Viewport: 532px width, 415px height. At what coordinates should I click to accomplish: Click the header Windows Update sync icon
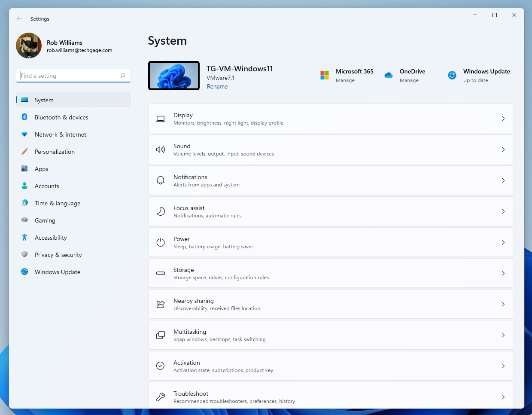tap(452, 75)
